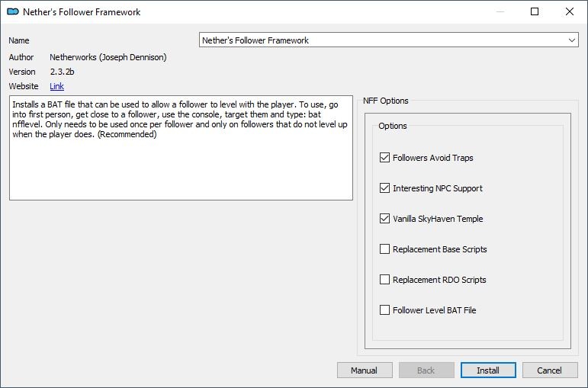Click the Vanilla SkyHaven Temple label text
Image resolution: width=588 pixels, height=388 pixels.
click(x=438, y=219)
